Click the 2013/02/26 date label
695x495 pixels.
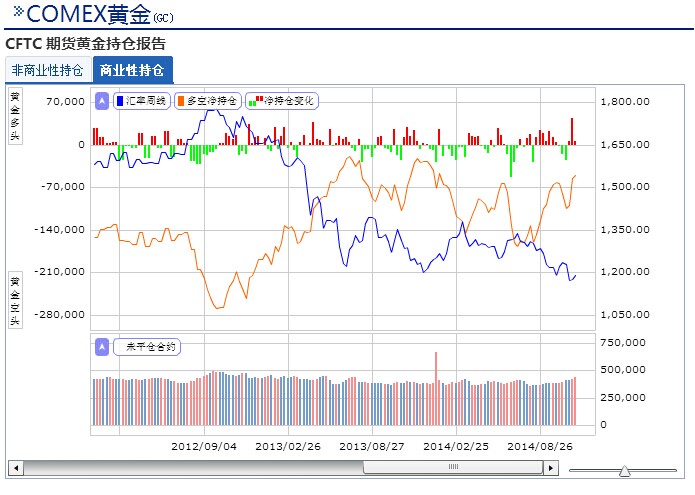point(288,446)
